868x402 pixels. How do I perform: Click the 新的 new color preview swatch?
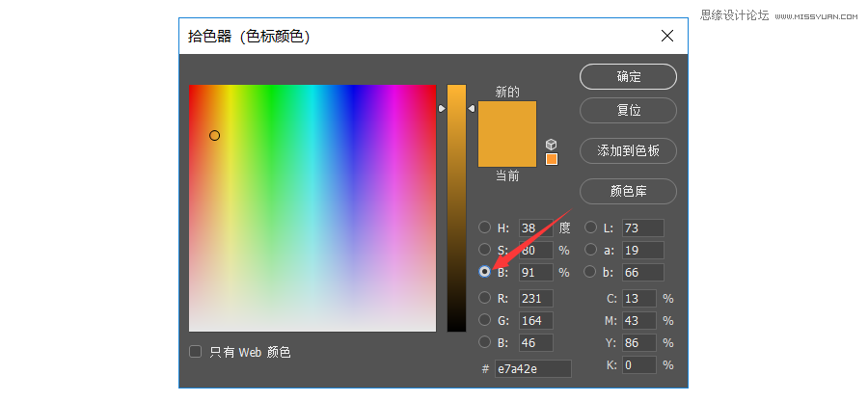(507, 118)
